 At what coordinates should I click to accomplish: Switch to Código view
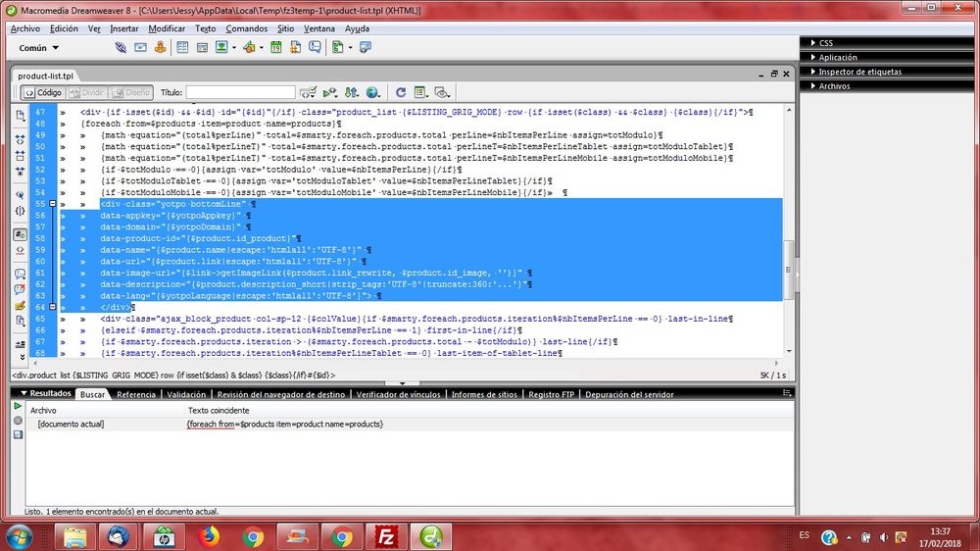tap(42, 92)
